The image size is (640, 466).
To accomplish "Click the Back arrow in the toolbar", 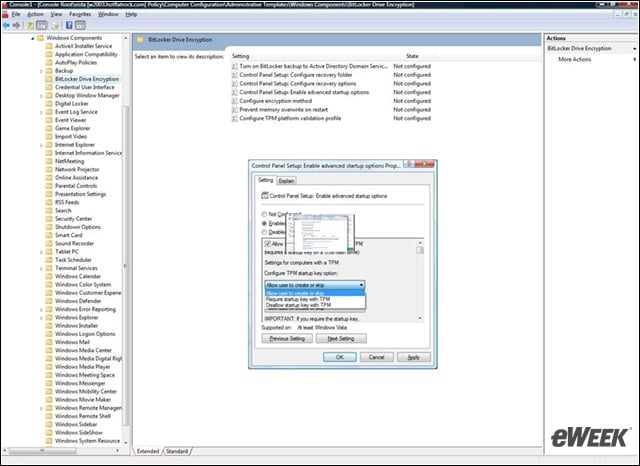I will click(6, 25).
